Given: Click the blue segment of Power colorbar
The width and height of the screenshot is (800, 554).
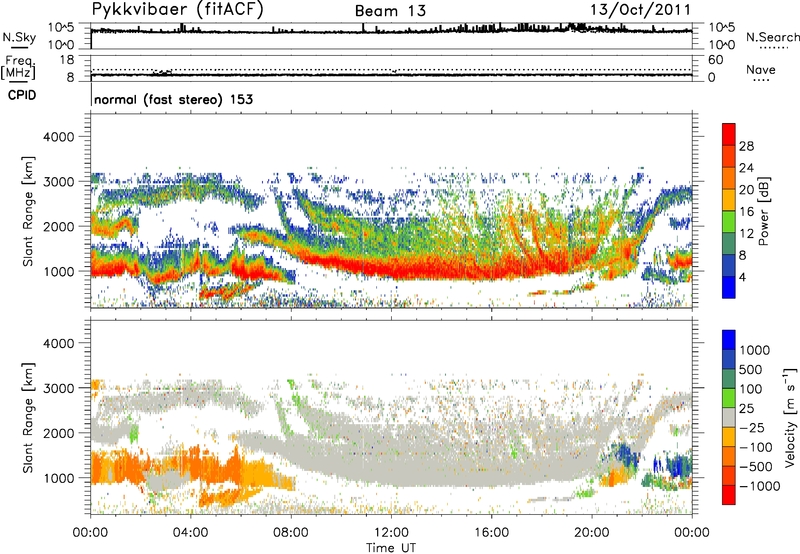Looking at the screenshot, I should pyautogui.click(x=729, y=288).
